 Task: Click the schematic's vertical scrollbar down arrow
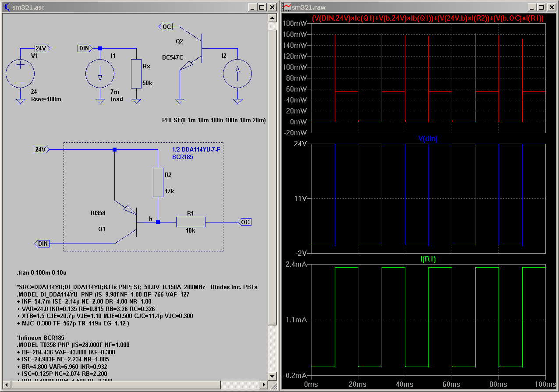click(x=272, y=377)
